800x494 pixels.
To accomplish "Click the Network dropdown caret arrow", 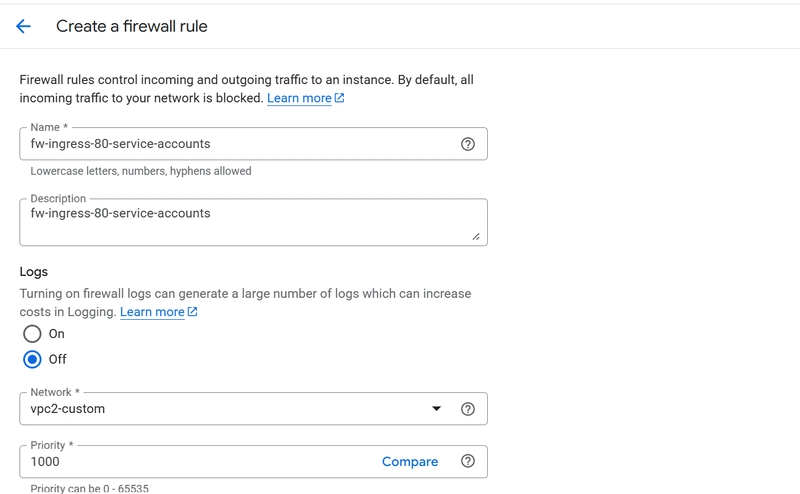I will [x=436, y=409].
